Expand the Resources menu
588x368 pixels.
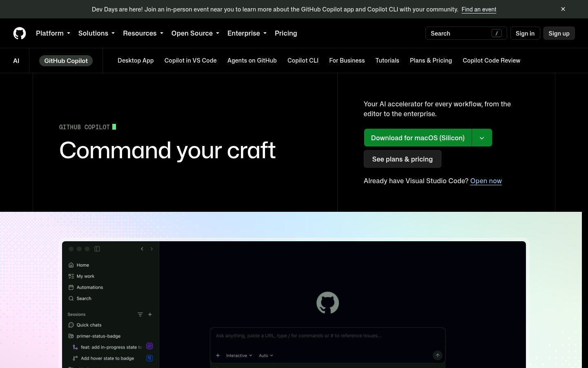point(143,33)
